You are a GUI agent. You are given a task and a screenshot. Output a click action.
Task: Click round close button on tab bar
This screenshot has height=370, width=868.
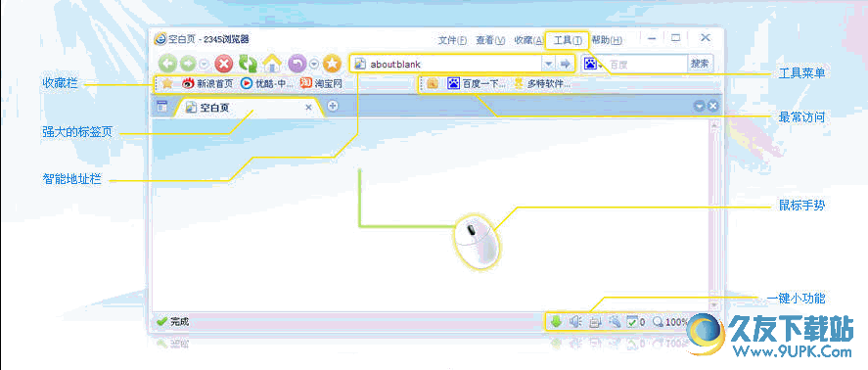(712, 107)
